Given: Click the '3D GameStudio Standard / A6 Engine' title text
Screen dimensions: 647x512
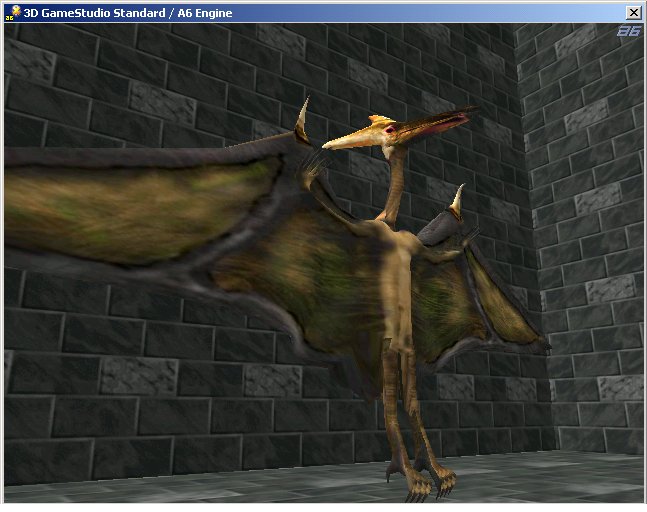Looking at the screenshot, I should pyautogui.click(x=128, y=13).
